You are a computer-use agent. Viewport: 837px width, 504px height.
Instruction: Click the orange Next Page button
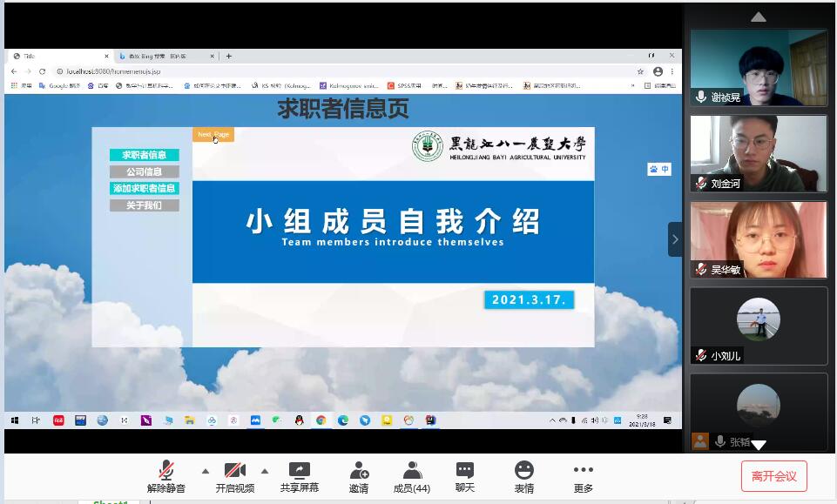click(213, 135)
